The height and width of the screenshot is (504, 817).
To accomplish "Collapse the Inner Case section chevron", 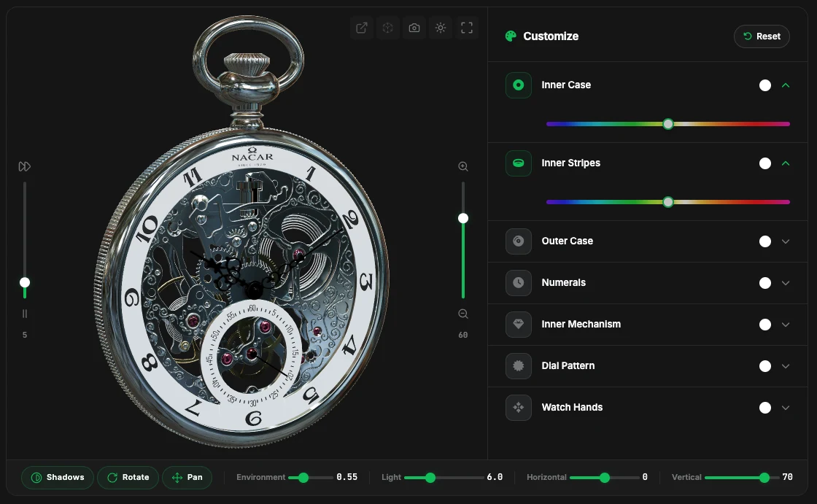I will pyautogui.click(x=786, y=85).
